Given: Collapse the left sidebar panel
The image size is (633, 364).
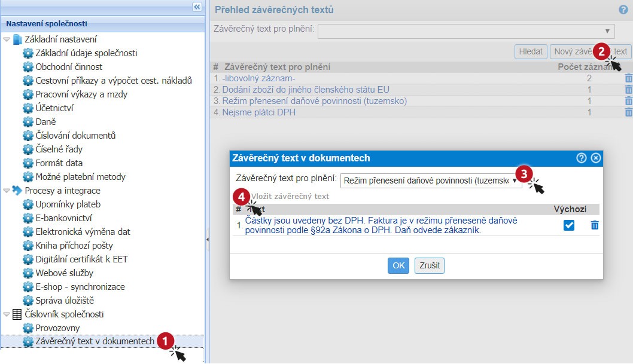Looking at the screenshot, I should (x=197, y=7).
